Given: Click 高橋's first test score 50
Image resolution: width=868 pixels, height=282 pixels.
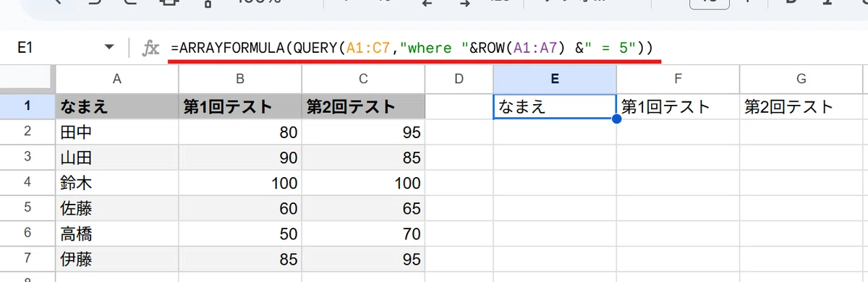Looking at the screenshot, I should tap(240, 233).
